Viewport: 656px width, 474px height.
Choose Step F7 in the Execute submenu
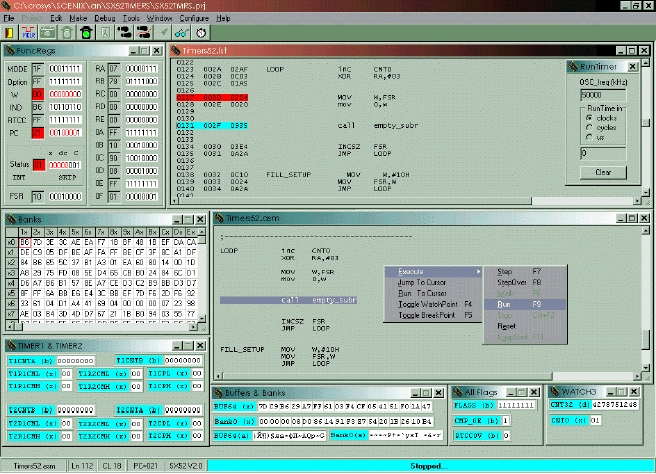[x=525, y=272]
